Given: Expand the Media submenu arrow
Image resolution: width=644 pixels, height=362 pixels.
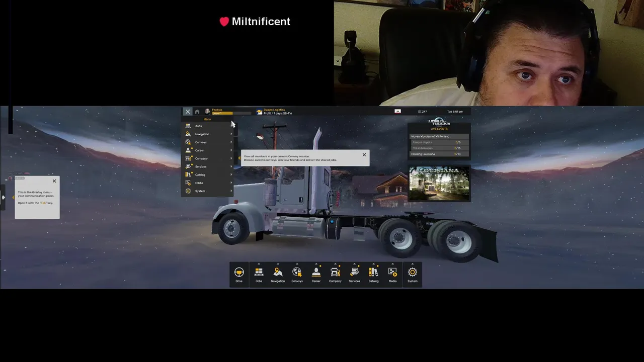Looking at the screenshot, I should [x=231, y=183].
